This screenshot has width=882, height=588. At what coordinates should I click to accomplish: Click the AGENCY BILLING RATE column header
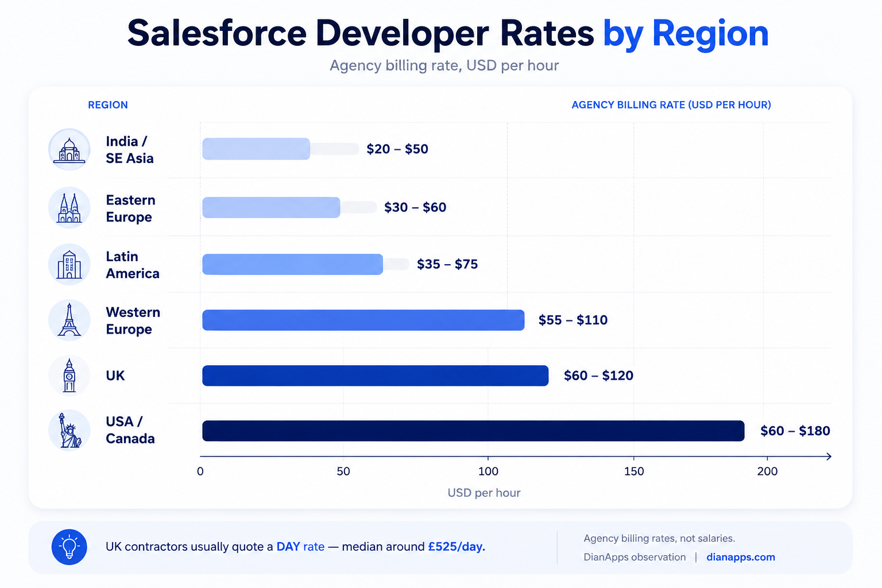tap(671, 105)
